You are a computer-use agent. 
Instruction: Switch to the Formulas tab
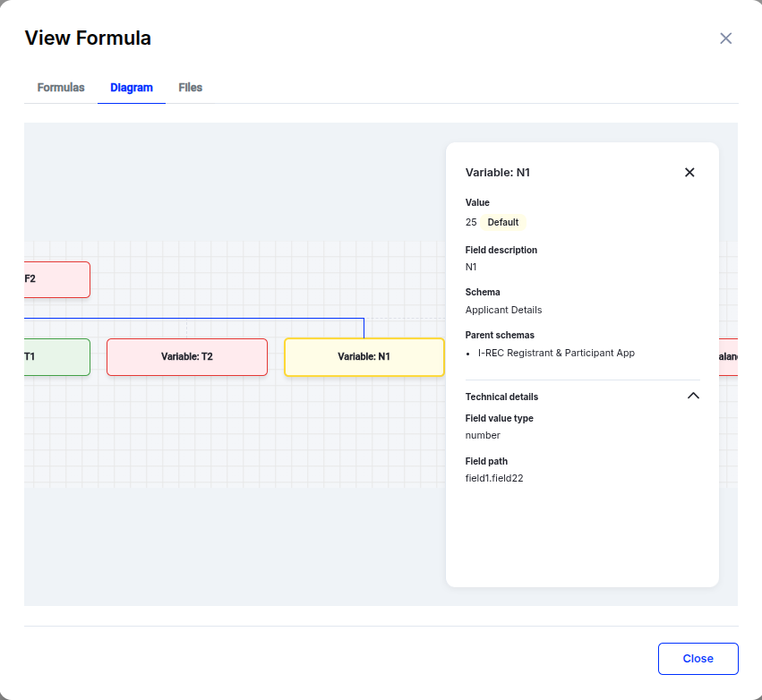pyautogui.click(x=61, y=88)
